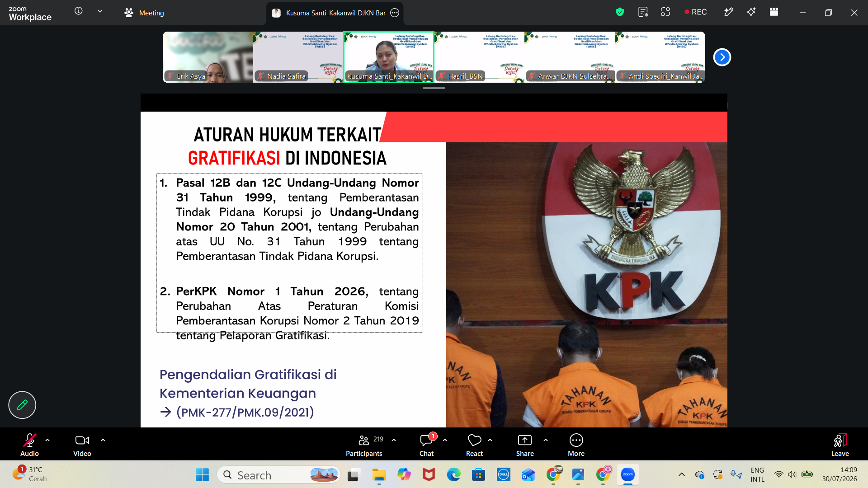Start screen Share
868x488 pixels.
(525, 445)
